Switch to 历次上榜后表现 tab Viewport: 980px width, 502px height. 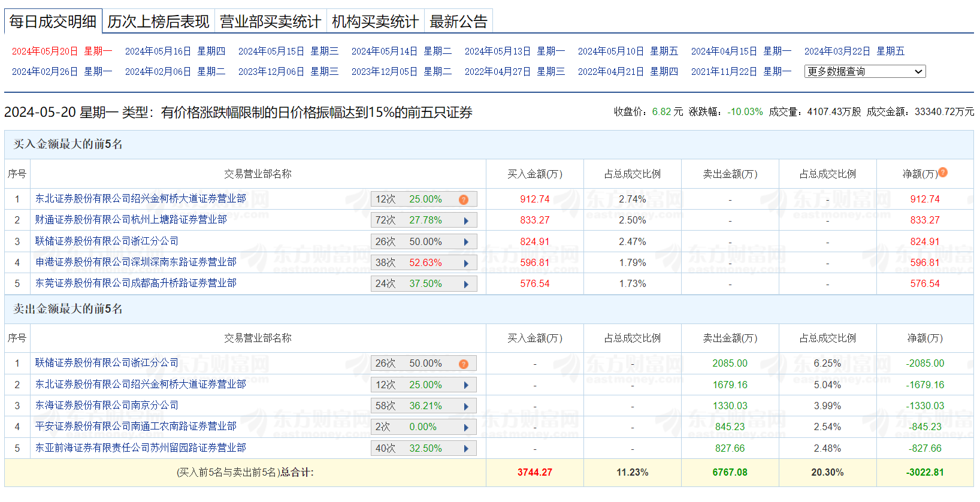point(158,22)
